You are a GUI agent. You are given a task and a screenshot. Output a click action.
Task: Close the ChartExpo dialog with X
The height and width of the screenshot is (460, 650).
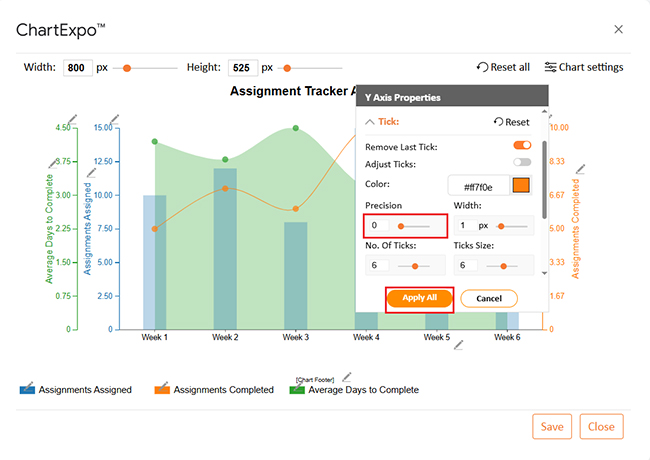pos(618,30)
